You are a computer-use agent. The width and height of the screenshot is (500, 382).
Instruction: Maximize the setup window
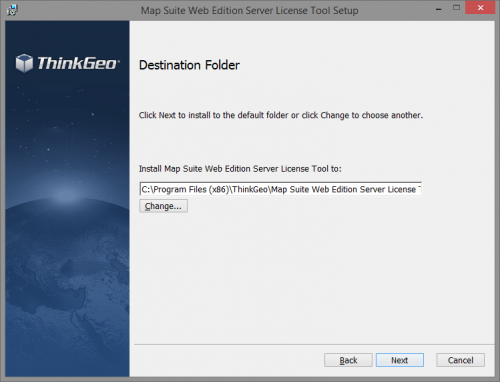pyautogui.click(x=456, y=8)
